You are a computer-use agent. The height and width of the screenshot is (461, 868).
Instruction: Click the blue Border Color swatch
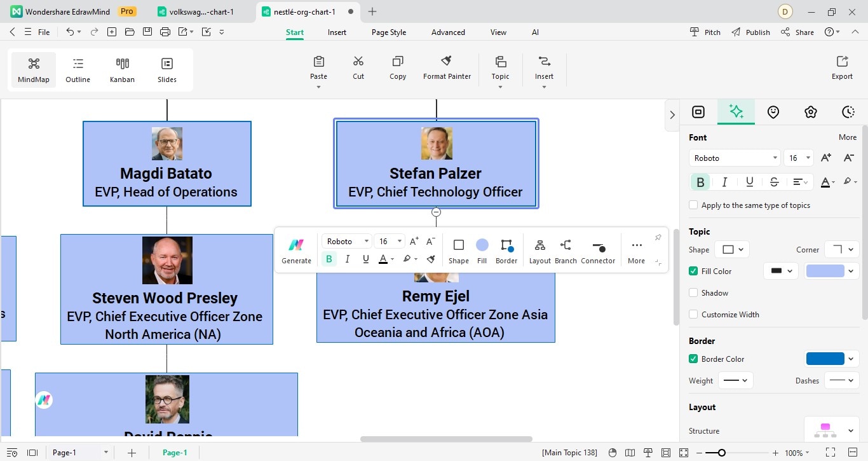point(825,359)
